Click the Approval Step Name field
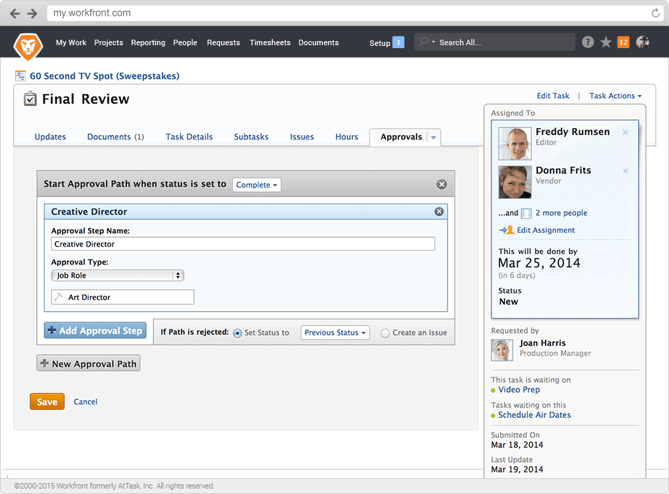The image size is (669, 494). coord(243,244)
